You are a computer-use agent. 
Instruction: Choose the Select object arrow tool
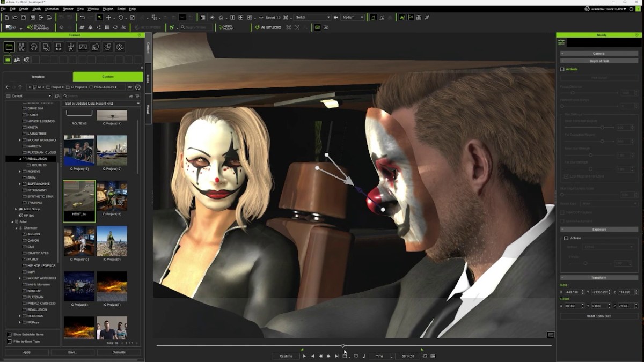pos(100,17)
